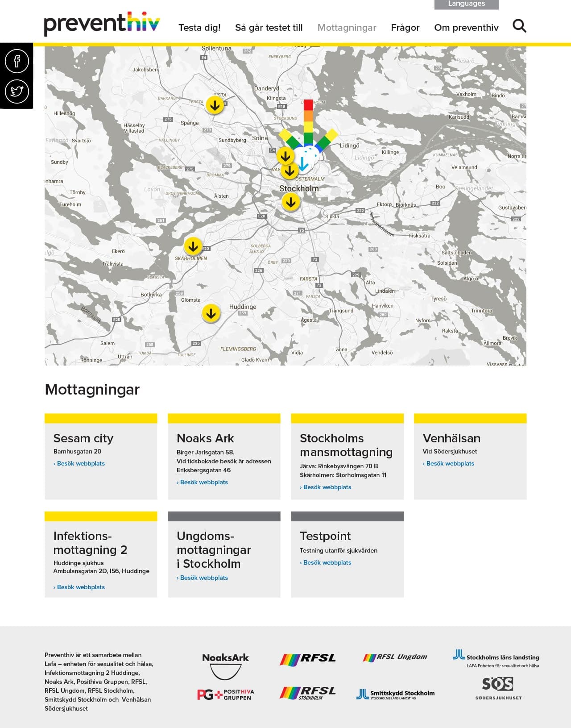This screenshot has height=728, width=571.
Task: Open the Facebook share icon
Action: pyautogui.click(x=17, y=61)
